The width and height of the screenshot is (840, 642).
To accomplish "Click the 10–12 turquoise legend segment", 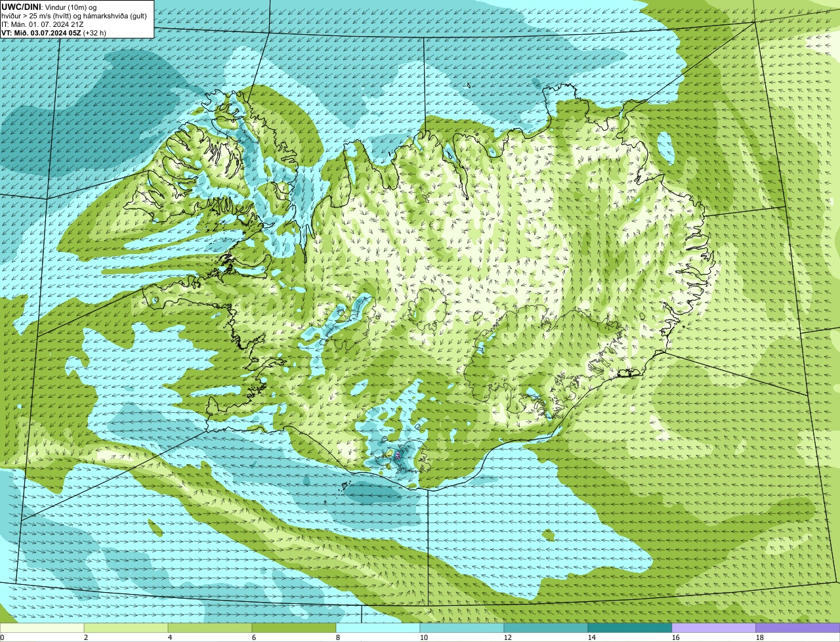I will pyautogui.click(x=462, y=628).
